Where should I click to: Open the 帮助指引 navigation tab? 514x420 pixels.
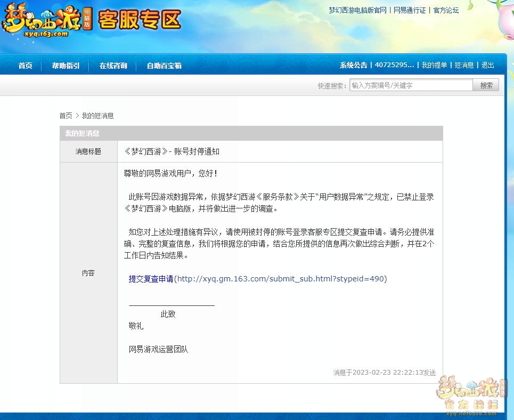point(66,66)
